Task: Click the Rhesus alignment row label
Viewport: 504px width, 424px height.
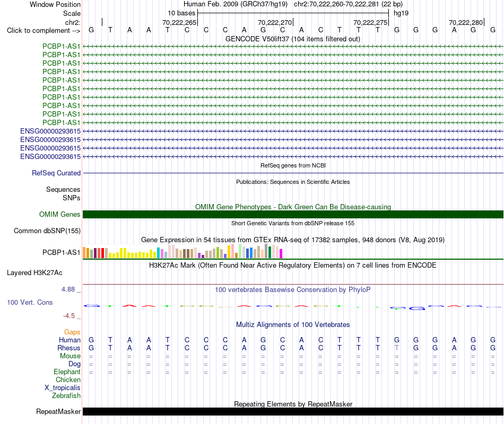Action: (69, 348)
